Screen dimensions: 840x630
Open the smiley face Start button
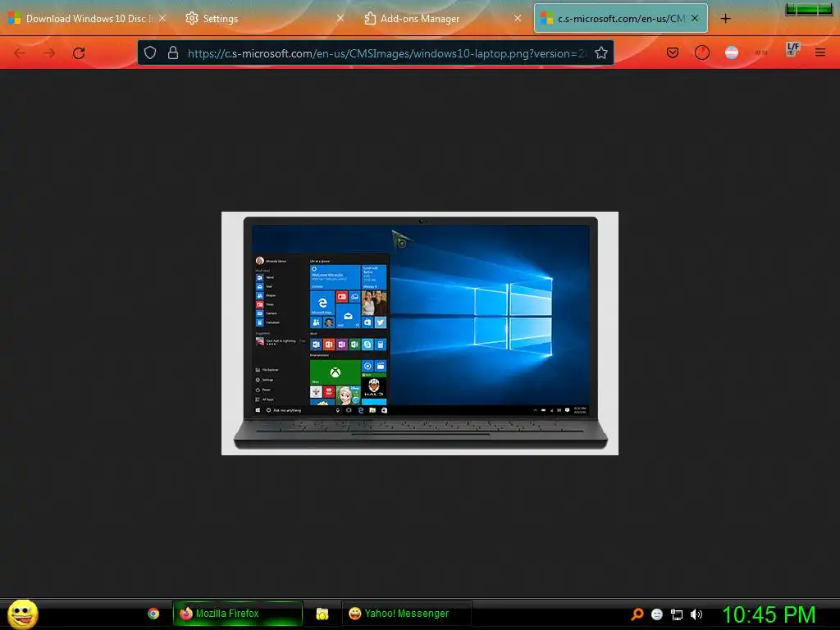[x=22, y=614]
